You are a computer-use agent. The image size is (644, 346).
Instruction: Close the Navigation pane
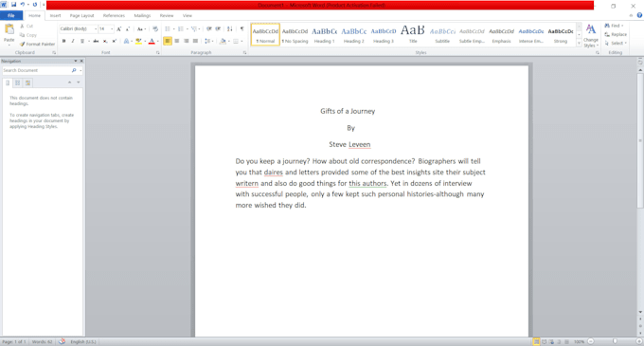coord(81,61)
